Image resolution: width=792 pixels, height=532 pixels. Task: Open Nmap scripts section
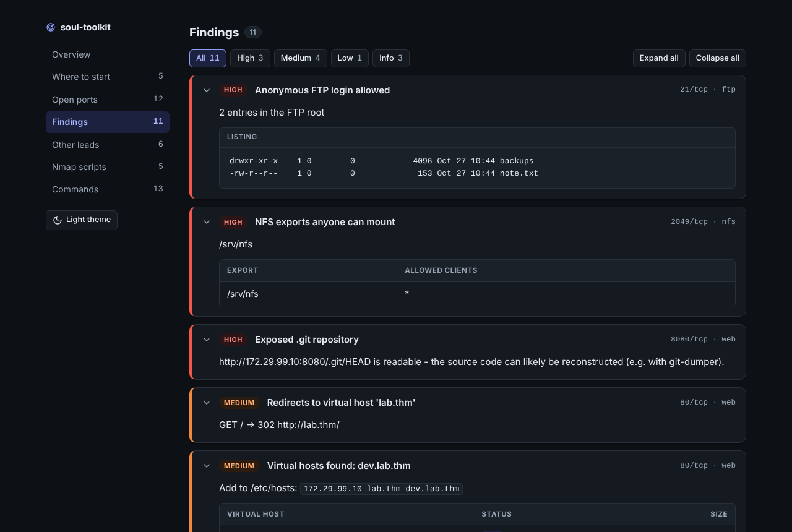[x=108, y=167]
